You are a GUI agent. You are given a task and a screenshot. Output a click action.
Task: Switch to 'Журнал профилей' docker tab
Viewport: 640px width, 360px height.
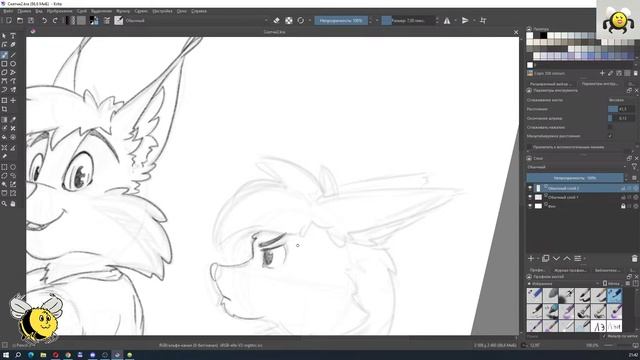point(570,270)
